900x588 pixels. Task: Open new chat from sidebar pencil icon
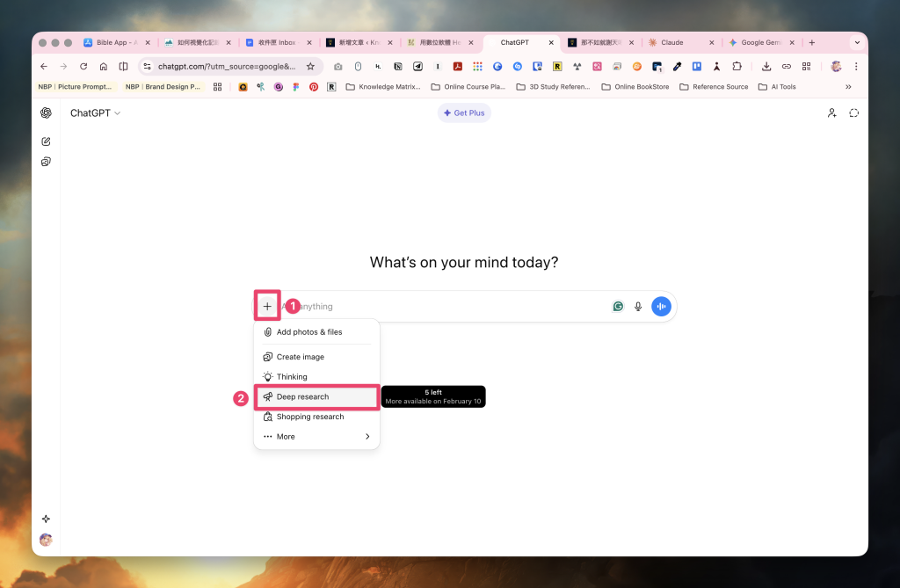46,142
